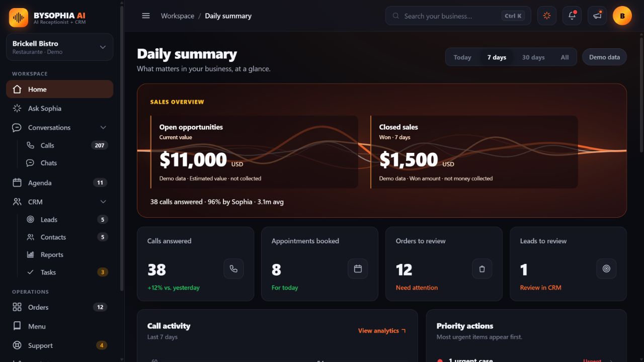The width and height of the screenshot is (644, 362).
Task: Click the +12% vs. yesterday text
Action: tap(174, 288)
